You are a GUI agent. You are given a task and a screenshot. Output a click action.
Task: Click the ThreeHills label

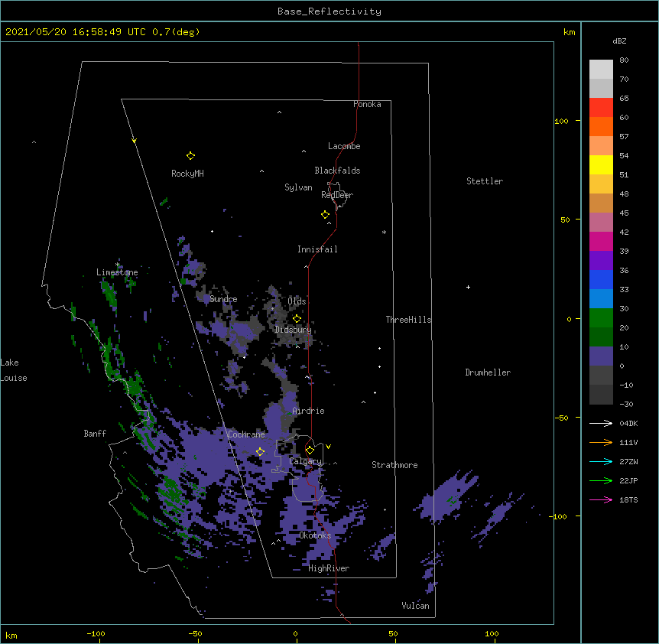pos(408,320)
